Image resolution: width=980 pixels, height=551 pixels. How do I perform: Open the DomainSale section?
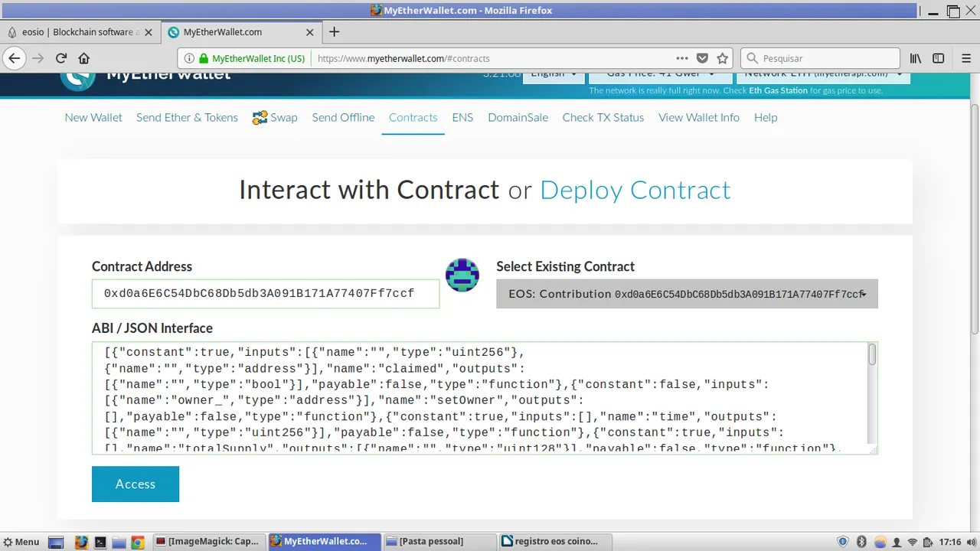(518, 118)
